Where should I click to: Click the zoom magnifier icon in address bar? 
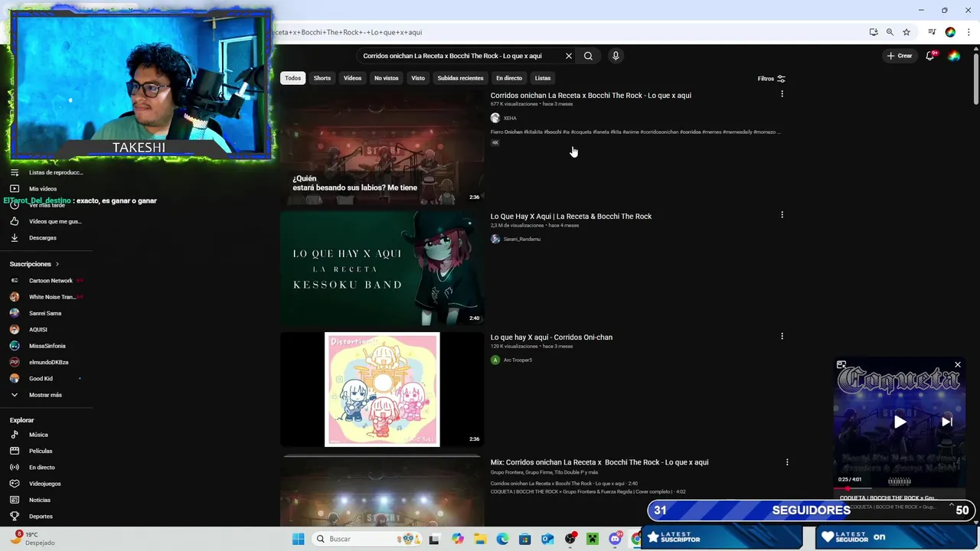click(x=890, y=32)
